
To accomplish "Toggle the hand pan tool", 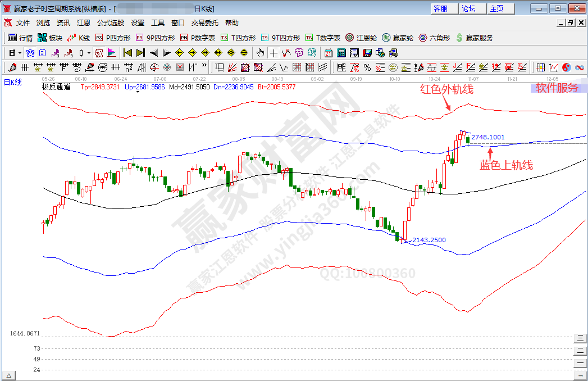I will [260, 53].
